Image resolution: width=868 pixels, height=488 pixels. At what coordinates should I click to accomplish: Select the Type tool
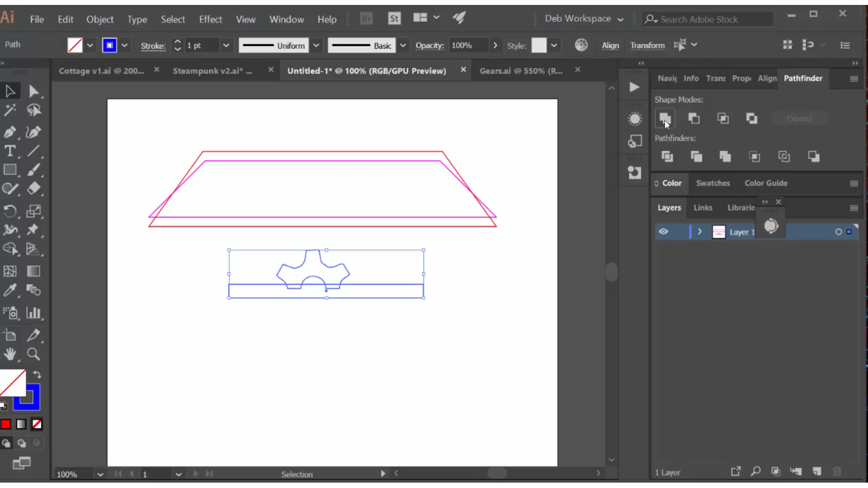[10, 151]
